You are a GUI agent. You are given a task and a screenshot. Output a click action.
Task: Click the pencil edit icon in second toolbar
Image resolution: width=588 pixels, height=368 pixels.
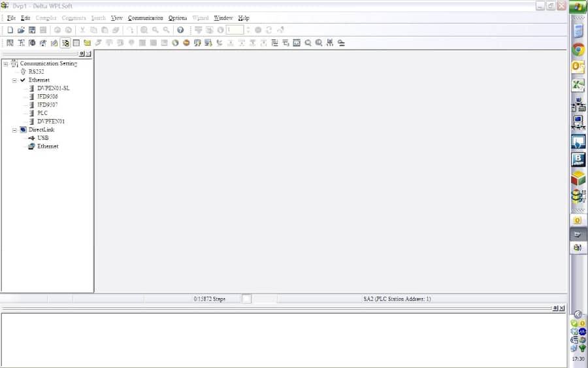pyautogui.click(x=54, y=42)
